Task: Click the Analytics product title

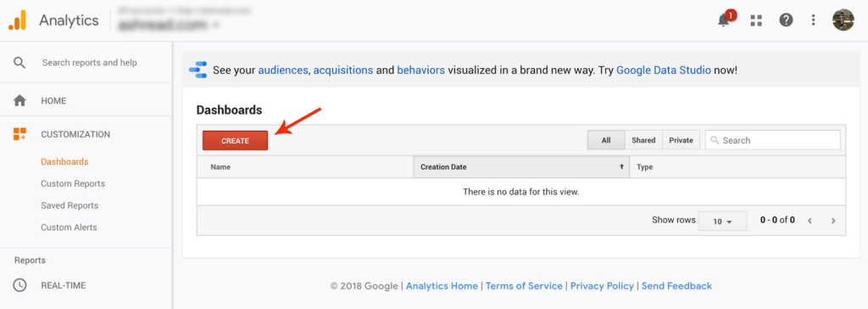Action: [69, 20]
